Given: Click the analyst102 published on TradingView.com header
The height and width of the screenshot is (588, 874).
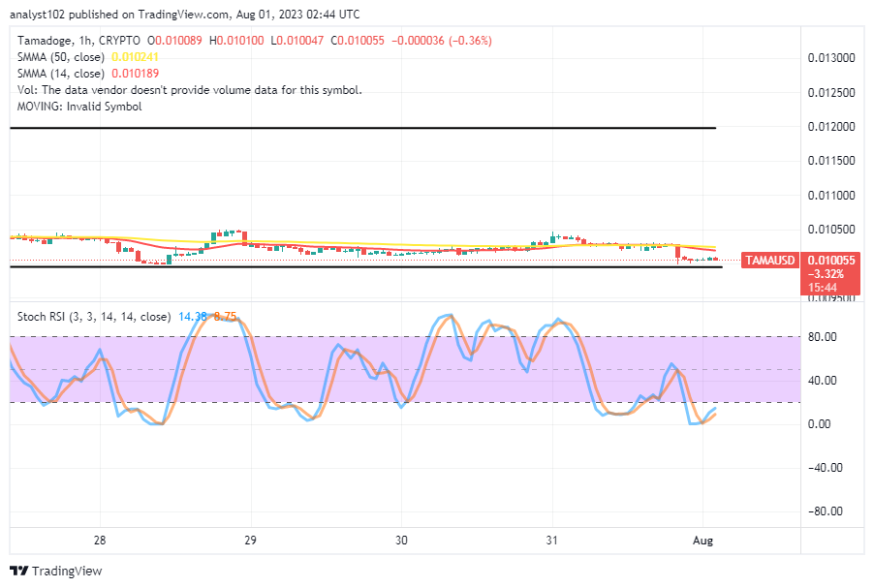Looking at the screenshot, I should (184, 15).
